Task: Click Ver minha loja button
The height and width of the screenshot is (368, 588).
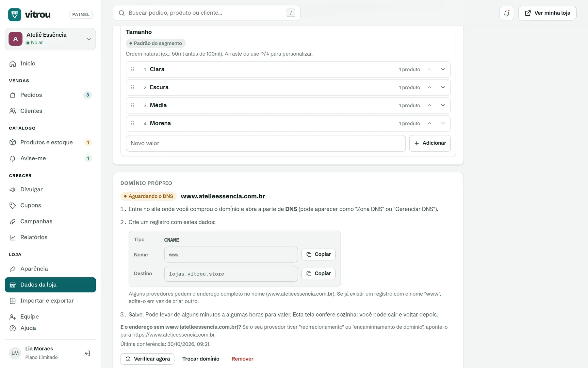Action: [547, 13]
